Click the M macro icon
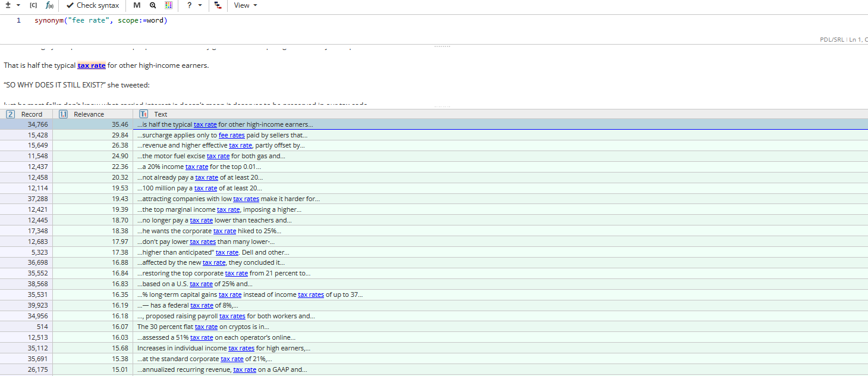Screen dimensions: 868x376 pyautogui.click(x=137, y=5)
